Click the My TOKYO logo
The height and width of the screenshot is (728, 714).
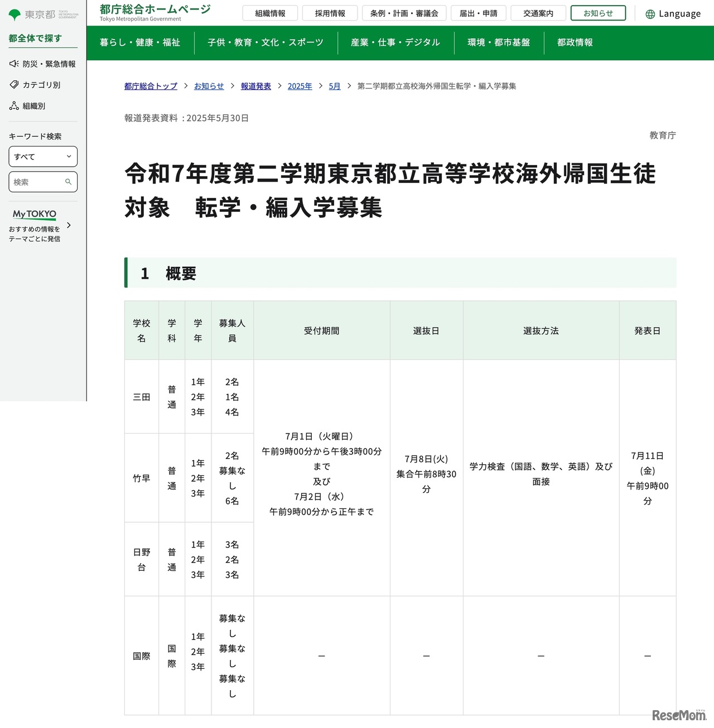coord(33,215)
